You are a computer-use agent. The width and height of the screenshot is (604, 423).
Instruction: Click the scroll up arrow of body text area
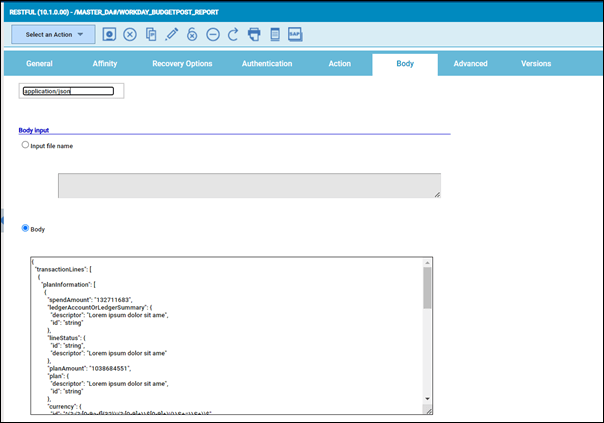tap(427, 263)
